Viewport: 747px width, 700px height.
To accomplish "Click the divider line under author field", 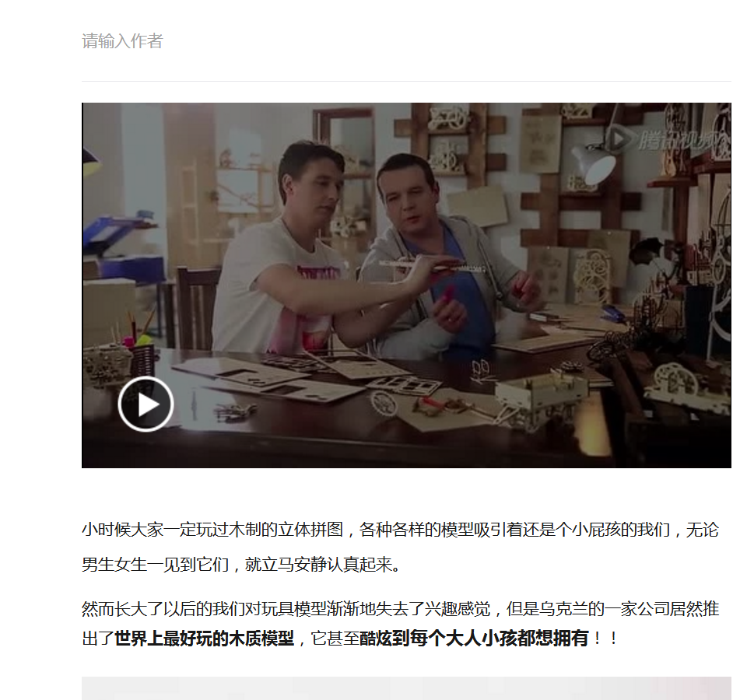I will [406, 81].
